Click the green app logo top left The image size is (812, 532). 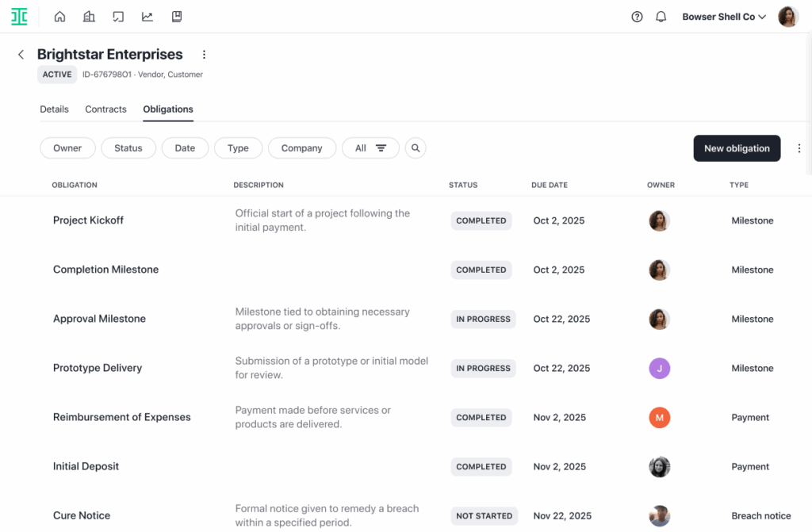[x=19, y=16]
